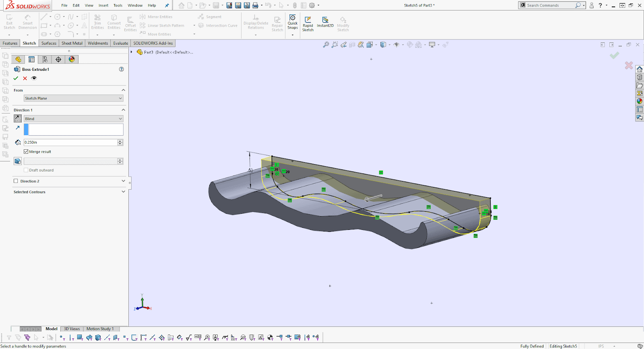Toggle the Draft outward checkbox
The width and height of the screenshot is (644, 349).
click(26, 170)
